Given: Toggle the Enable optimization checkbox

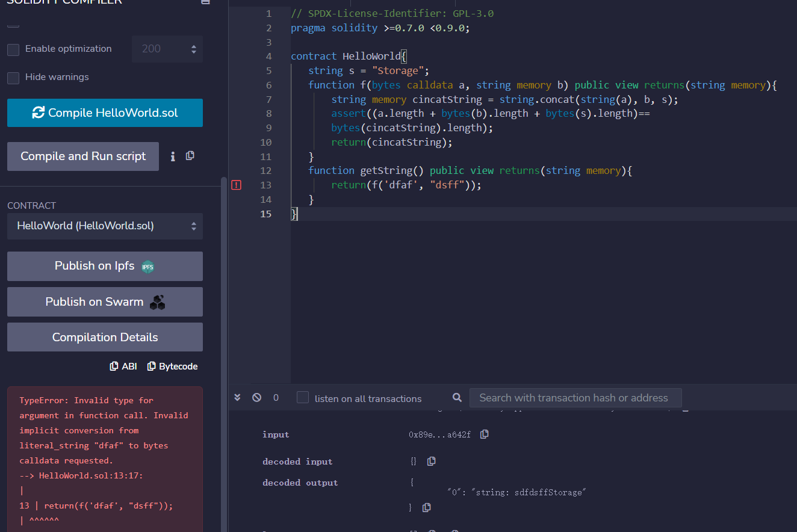Looking at the screenshot, I should point(13,49).
